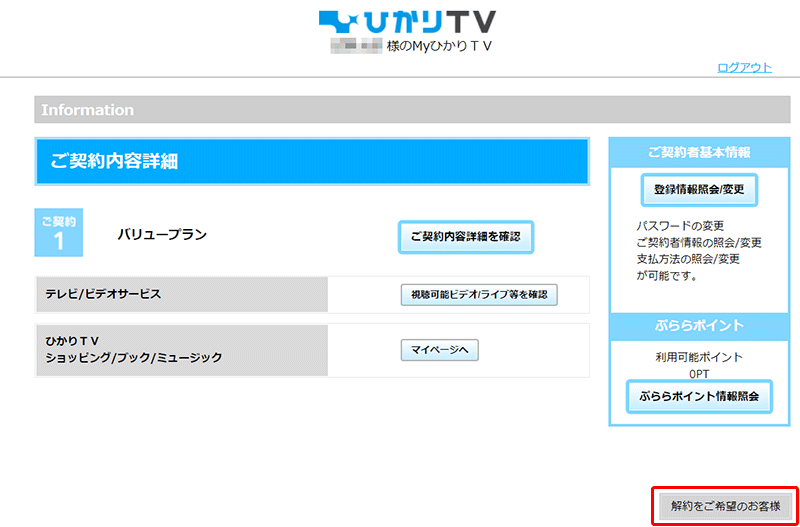The height and width of the screenshot is (527, 800).
Task: Click the ご契約者基本情報 panel heading
Action: (699, 152)
